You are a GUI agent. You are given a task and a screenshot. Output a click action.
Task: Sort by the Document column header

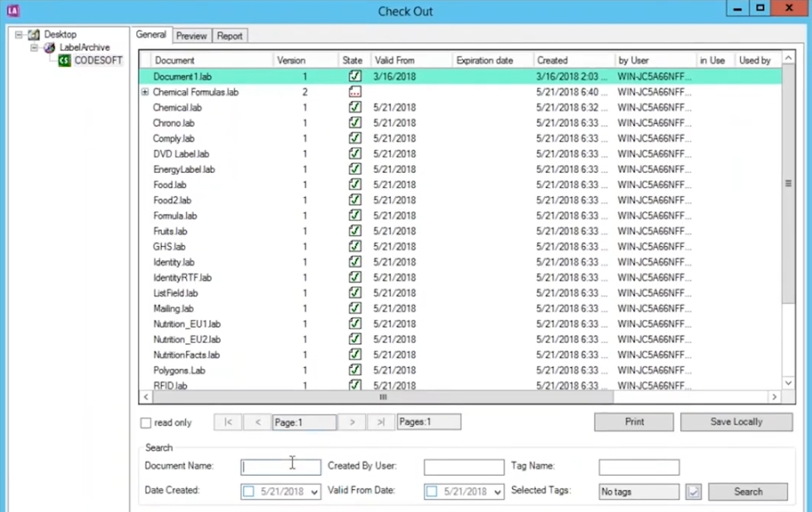[212, 60]
